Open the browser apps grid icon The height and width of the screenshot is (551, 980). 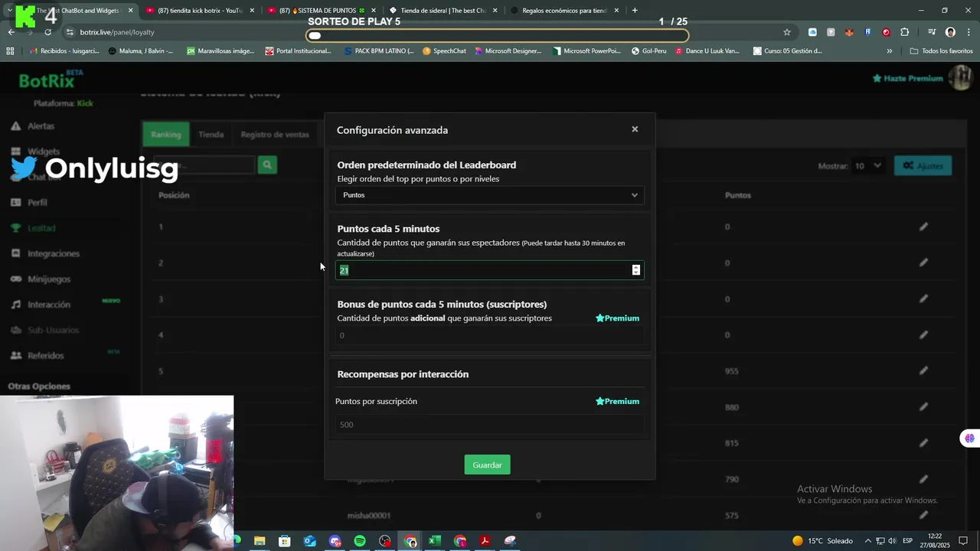tap(10, 51)
